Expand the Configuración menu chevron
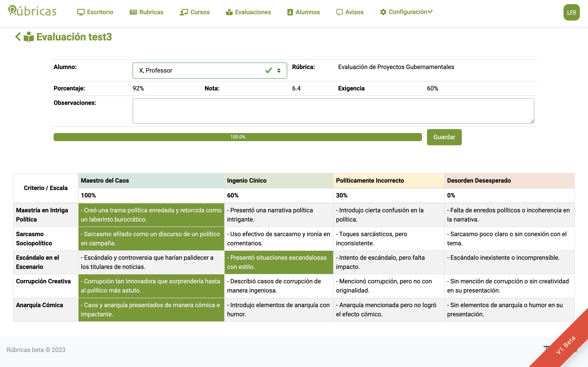588x367 pixels. click(430, 12)
